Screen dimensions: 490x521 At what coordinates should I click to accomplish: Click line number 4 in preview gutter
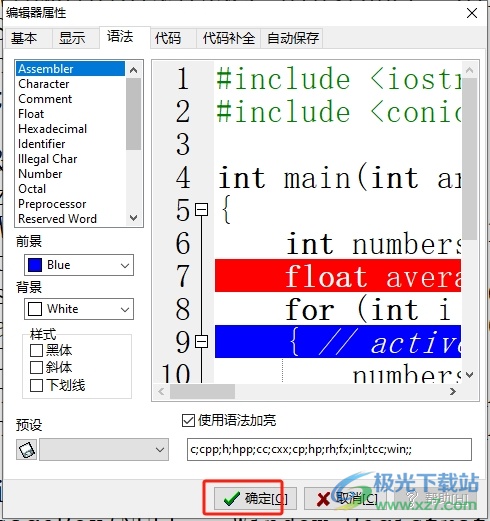183,178
